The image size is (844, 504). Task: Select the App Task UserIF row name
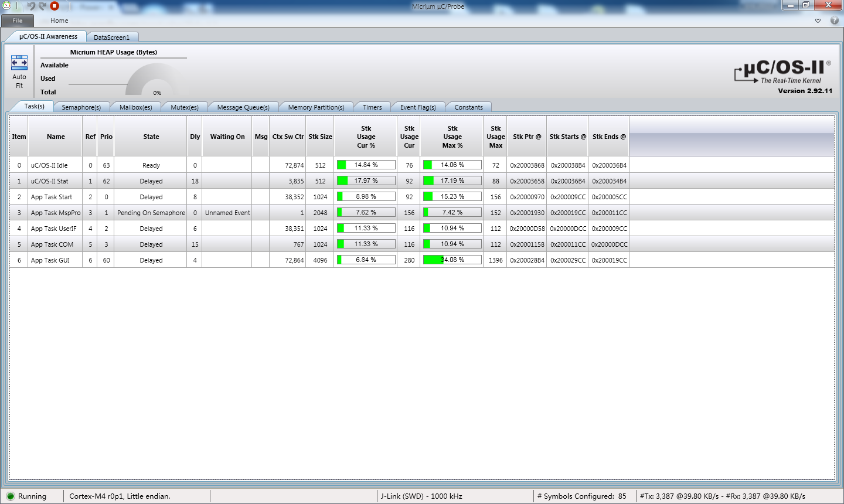[54, 229]
